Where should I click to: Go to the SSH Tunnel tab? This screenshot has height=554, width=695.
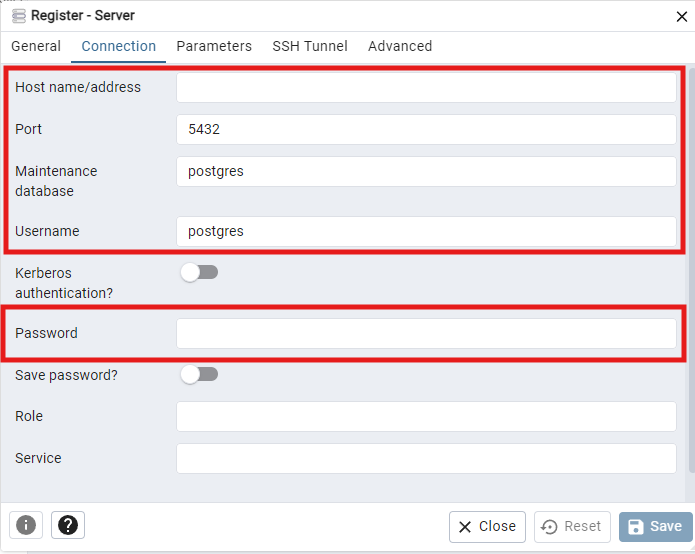310,46
